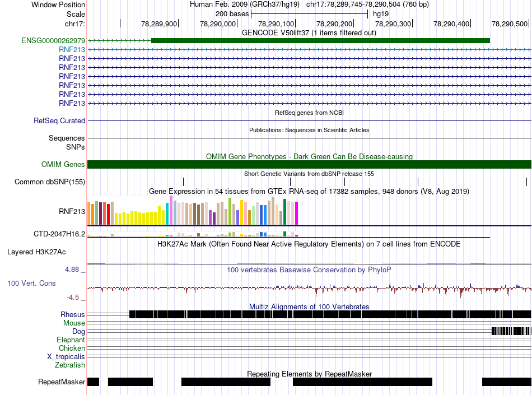Click the Dog alignment block near the right edge
The width and height of the screenshot is (532, 395).
511,331
